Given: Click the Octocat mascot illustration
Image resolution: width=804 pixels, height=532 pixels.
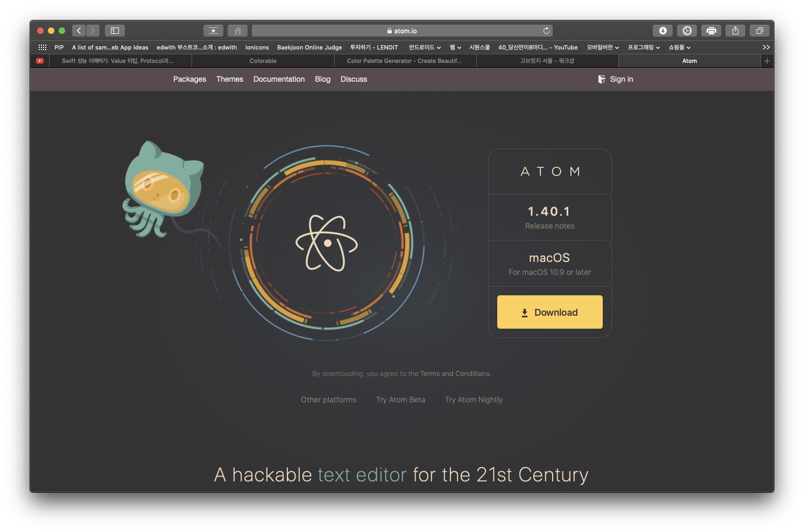Looking at the screenshot, I should click(163, 189).
